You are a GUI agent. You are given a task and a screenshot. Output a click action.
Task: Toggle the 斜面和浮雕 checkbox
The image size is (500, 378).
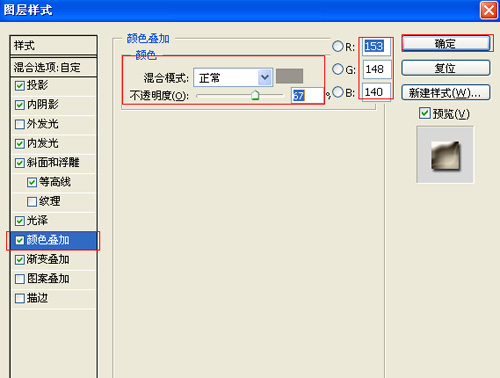[20, 163]
